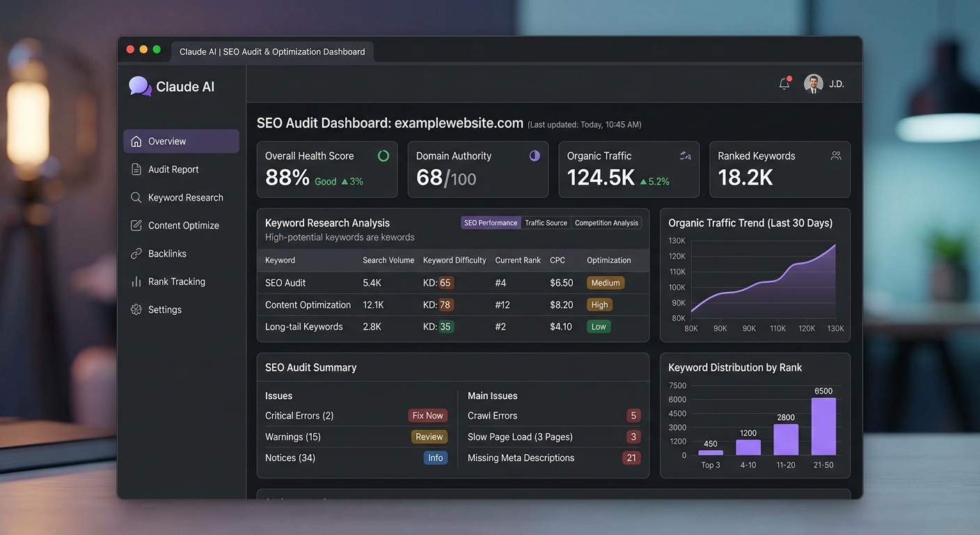Click the Audit Report document icon

coord(136,169)
